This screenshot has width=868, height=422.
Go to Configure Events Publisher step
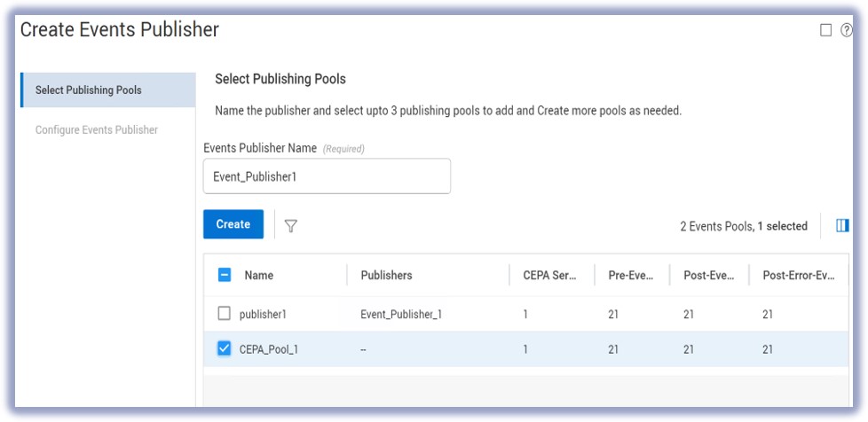tap(97, 129)
